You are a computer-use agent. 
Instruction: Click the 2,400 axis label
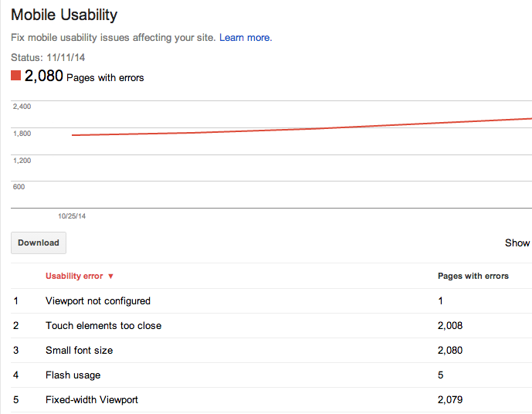click(x=22, y=107)
